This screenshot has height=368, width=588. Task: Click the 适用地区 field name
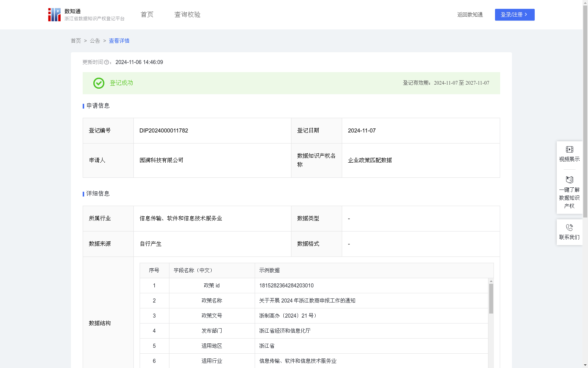point(212,346)
